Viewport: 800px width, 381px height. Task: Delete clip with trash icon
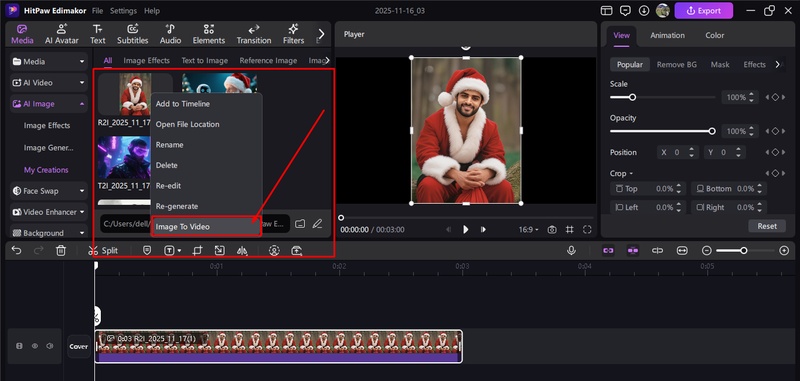click(x=61, y=250)
